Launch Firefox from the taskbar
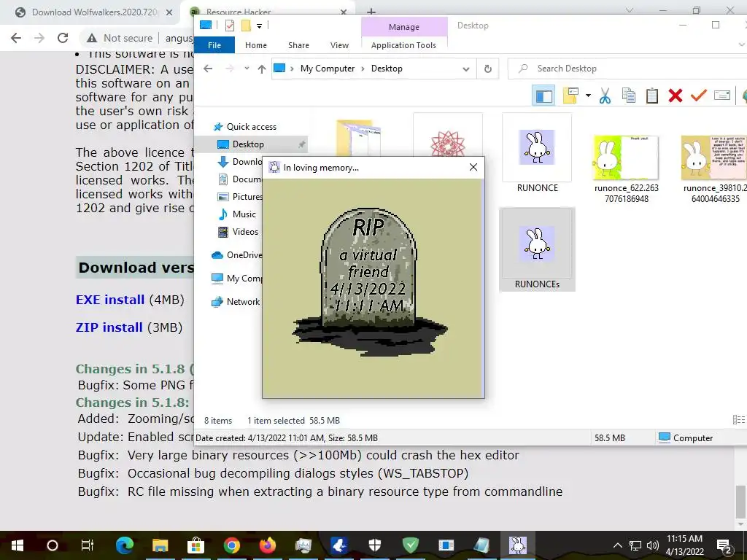The width and height of the screenshot is (747, 560). [x=267, y=545]
